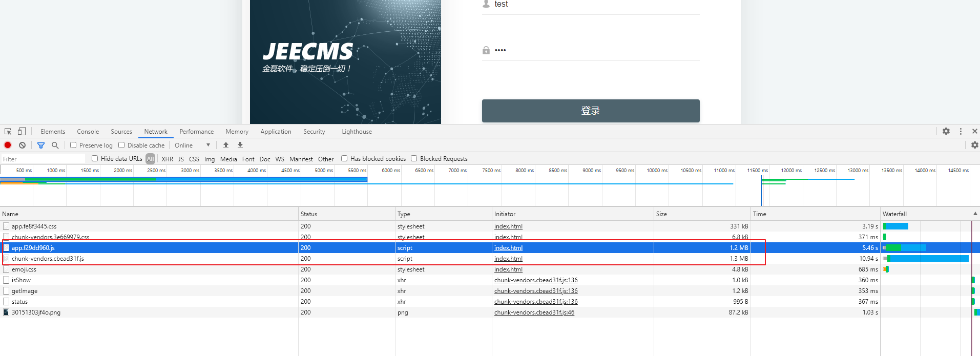980x356 pixels.
Task: Filter requests by Manifest
Action: point(301,159)
